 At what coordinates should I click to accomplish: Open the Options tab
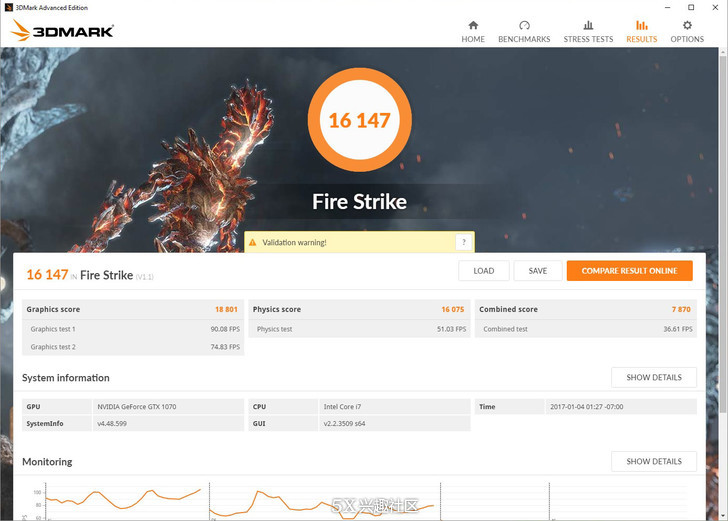pyautogui.click(x=687, y=32)
